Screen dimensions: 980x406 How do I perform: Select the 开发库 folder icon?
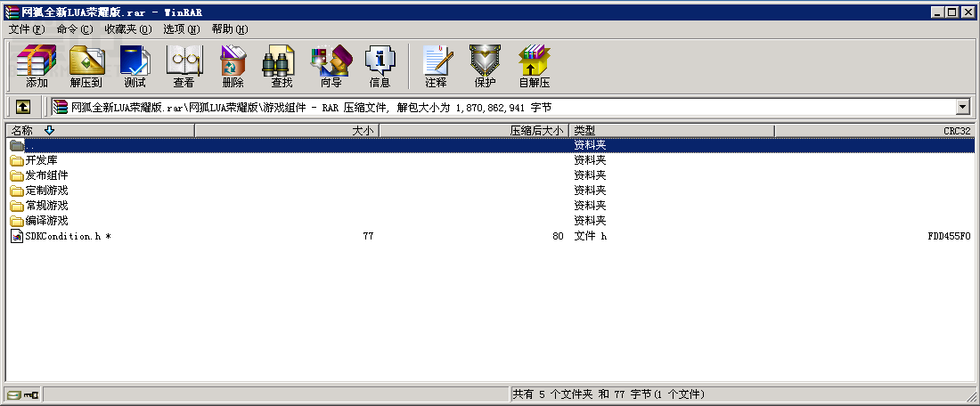16,160
